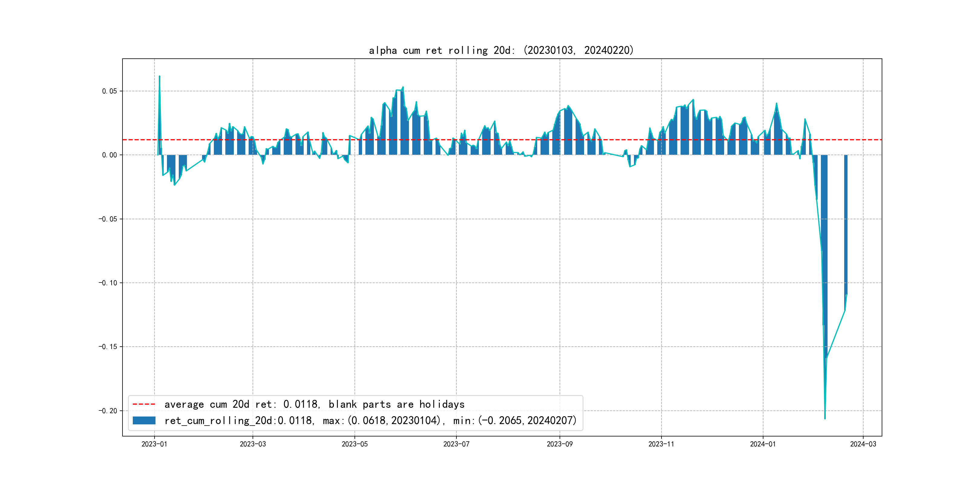Click the 2024-03 x-axis tick label
Image resolution: width=980 pixels, height=490 pixels.
tap(863, 444)
